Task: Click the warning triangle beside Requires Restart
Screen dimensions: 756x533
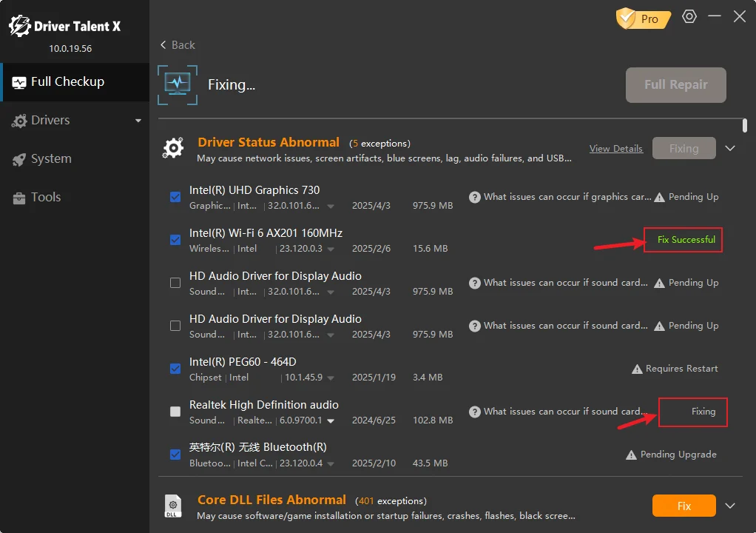Action: [x=637, y=369]
